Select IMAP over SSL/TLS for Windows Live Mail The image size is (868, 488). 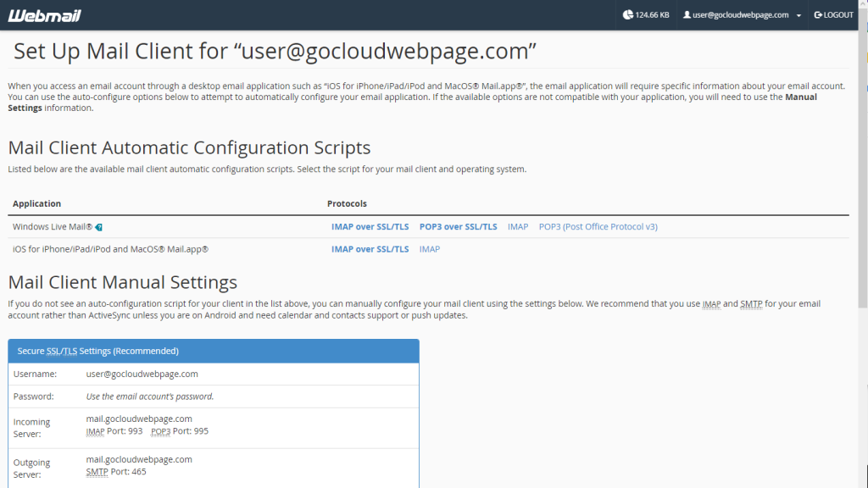pyautogui.click(x=370, y=226)
